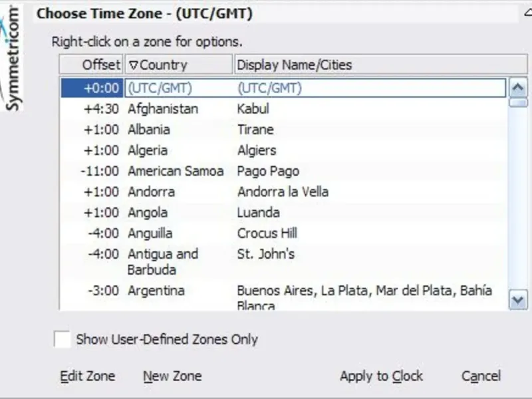Click the Algiers city cell
The height and width of the screenshot is (399, 532).
tap(257, 150)
